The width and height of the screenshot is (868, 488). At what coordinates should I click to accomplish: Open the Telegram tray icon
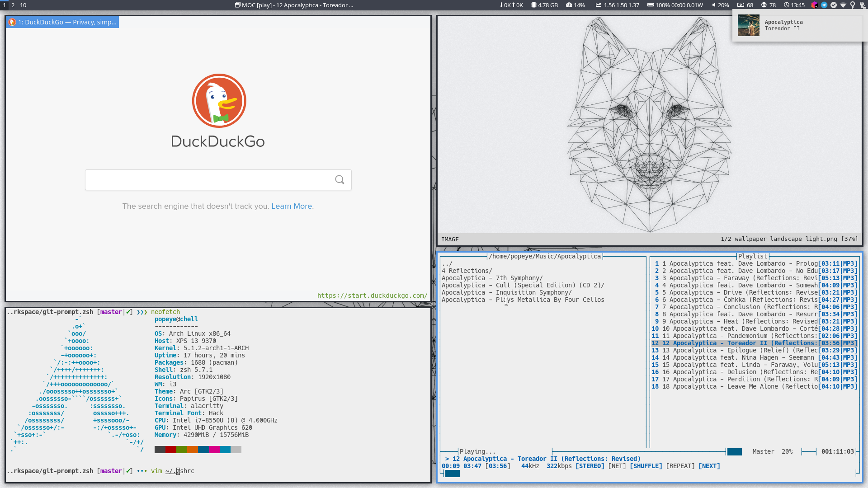(x=824, y=5)
